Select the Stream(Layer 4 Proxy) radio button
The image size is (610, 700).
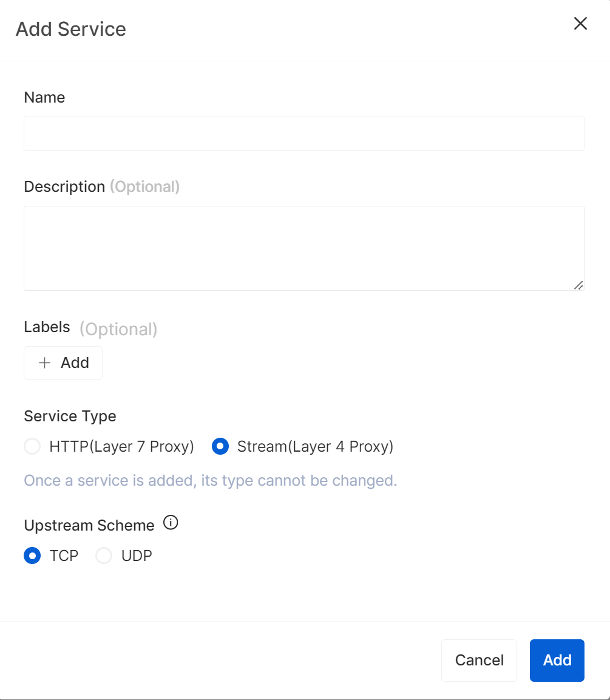220,447
